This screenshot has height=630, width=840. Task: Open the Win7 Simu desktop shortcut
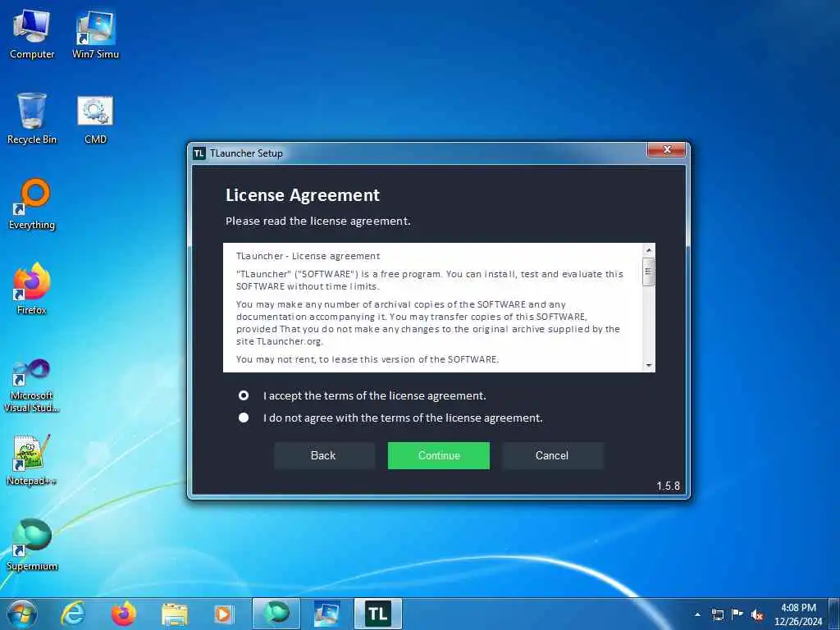click(x=95, y=34)
